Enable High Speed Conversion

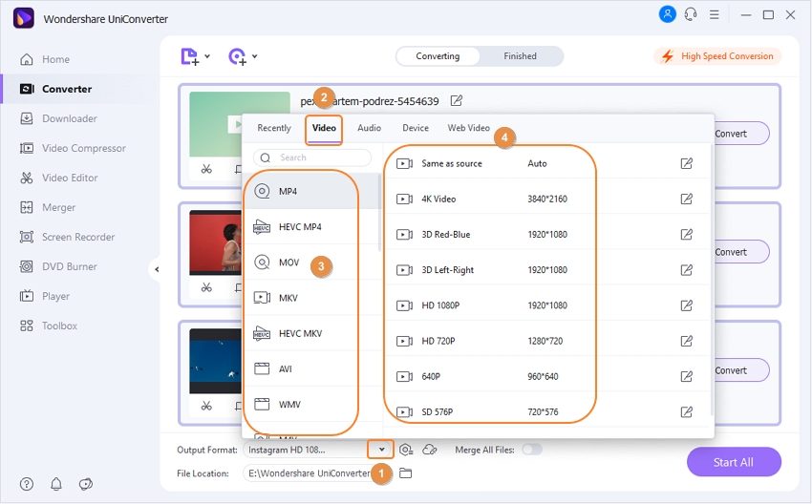[717, 56]
